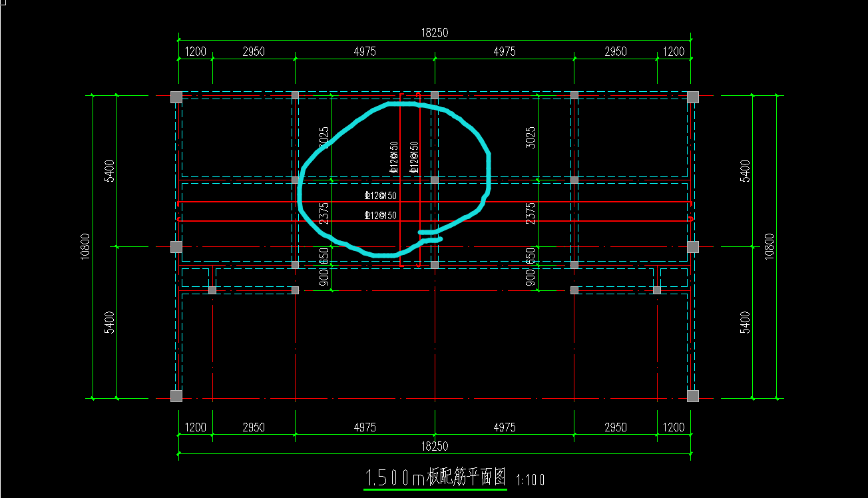Click the 2375 dimension in the right bay
Viewport: 868px width, 498px height.
click(x=530, y=213)
